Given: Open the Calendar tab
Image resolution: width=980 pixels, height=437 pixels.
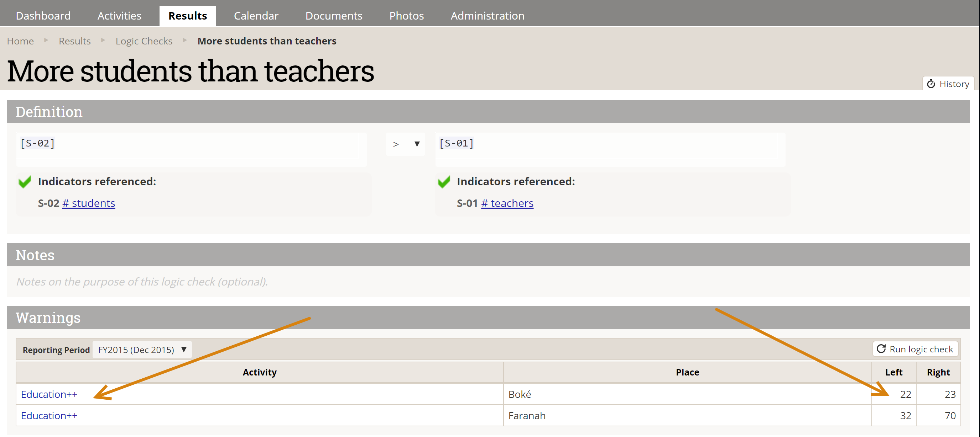Looking at the screenshot, I should (x=256, y=16).
